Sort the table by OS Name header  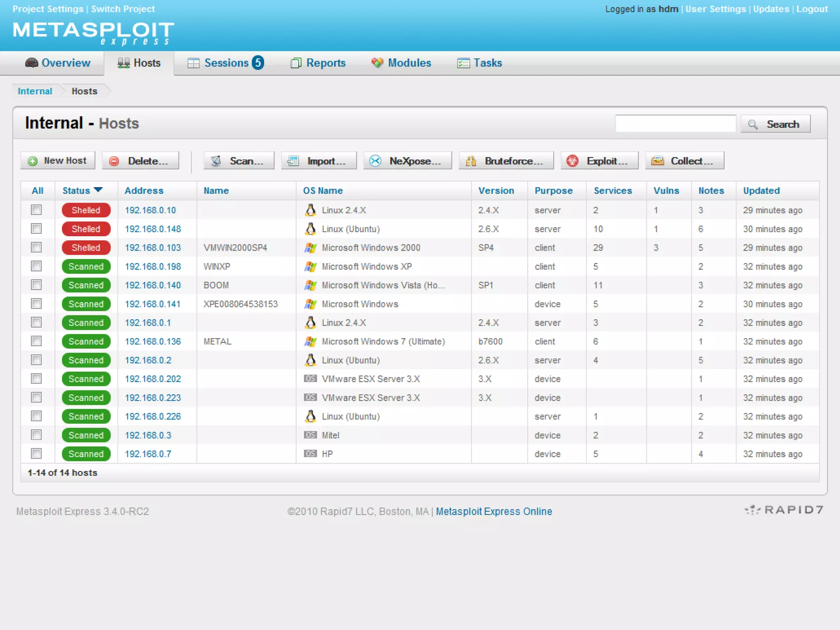tap(323, 191)
